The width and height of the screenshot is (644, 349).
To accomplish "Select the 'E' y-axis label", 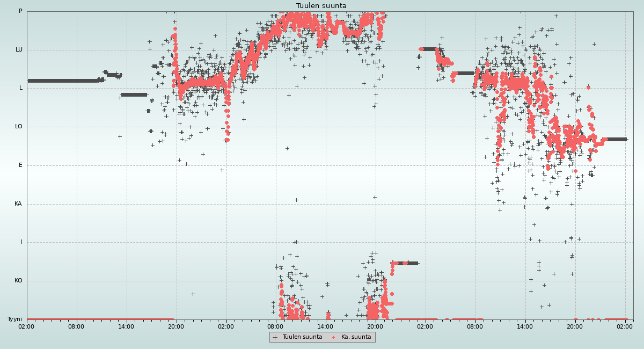I will (21, 165).
